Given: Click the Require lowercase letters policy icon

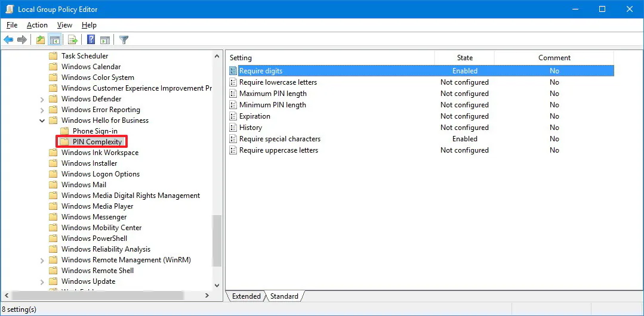Looking at the screenshot, I should 233,82.
